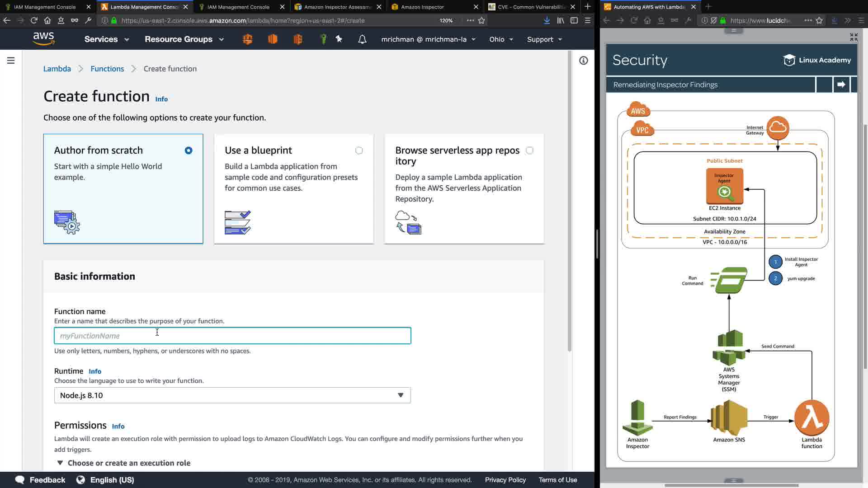Image resolution: width=868 pixels, height=488 pixels.
Task: Click the pin shortcuts icon in navbar
Action: coord(339,39)
